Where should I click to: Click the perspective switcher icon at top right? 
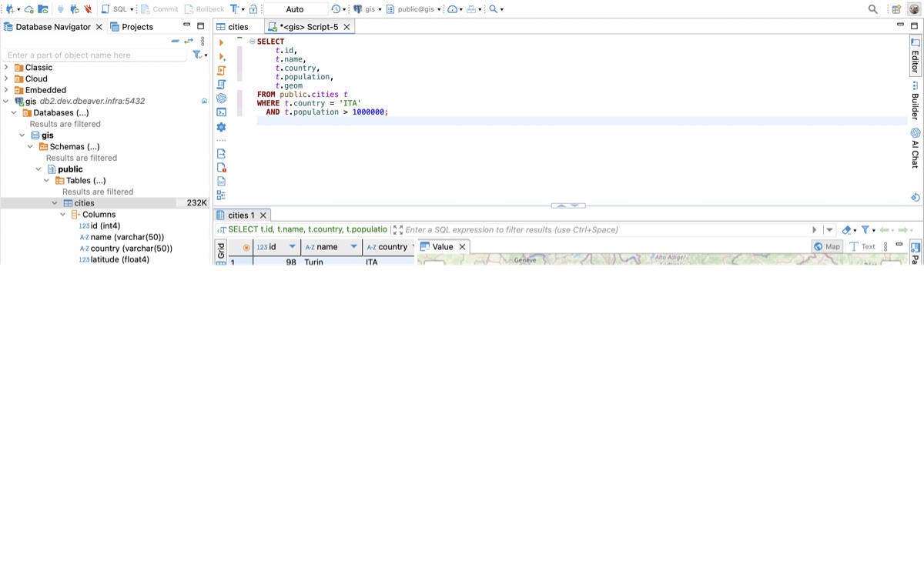point(896,9)
